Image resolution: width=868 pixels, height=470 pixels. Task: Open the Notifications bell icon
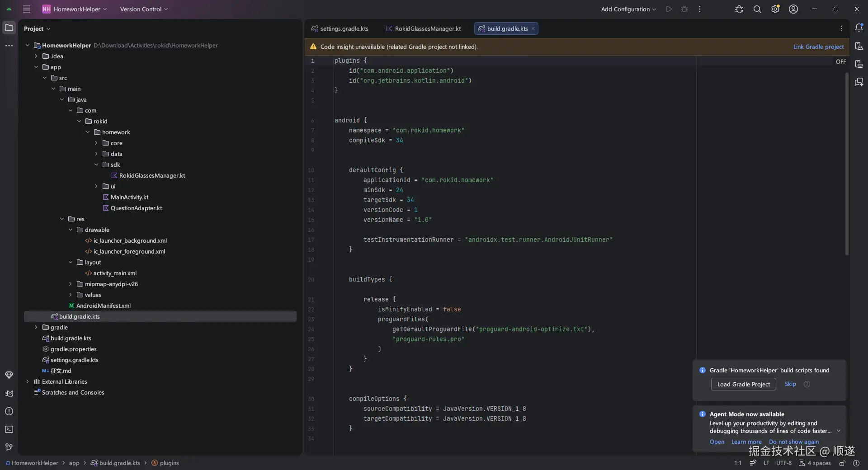[x=859, y=28]
